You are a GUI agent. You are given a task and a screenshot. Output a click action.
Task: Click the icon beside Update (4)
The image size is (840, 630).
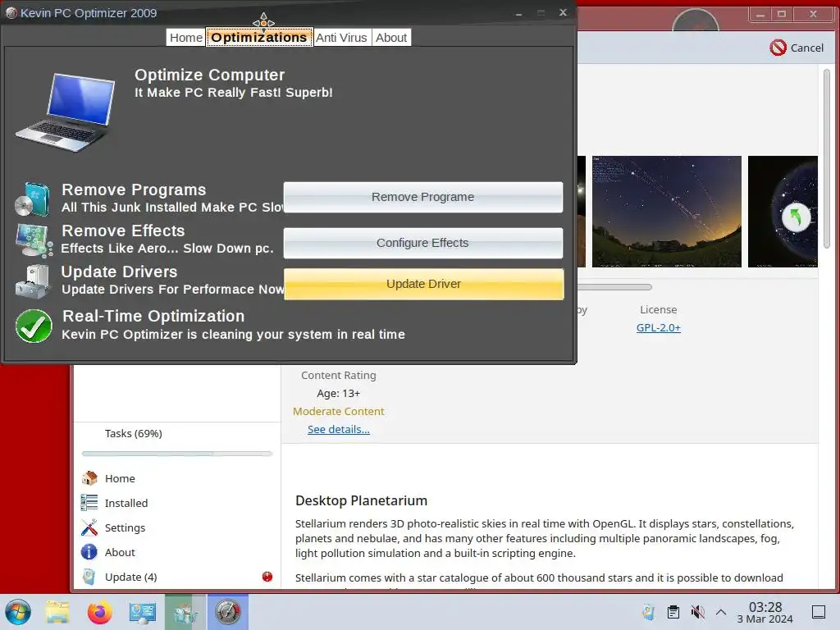89,577
